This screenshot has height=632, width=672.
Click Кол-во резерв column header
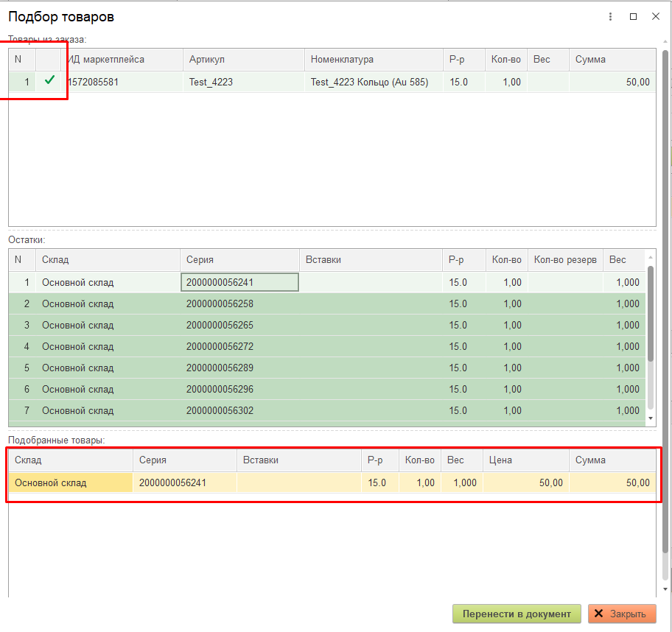tap(565, 260)
